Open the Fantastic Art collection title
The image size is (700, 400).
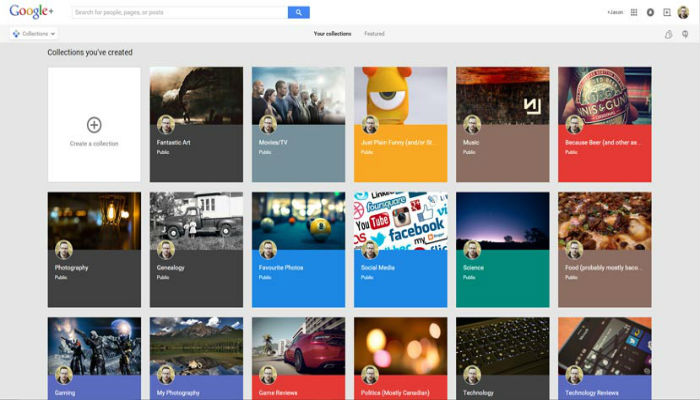tap(174, 142)
